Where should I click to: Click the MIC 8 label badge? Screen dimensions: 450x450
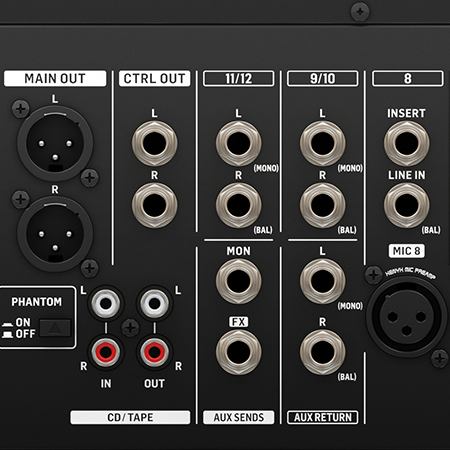pyautogui.click(x=407, y=251)
